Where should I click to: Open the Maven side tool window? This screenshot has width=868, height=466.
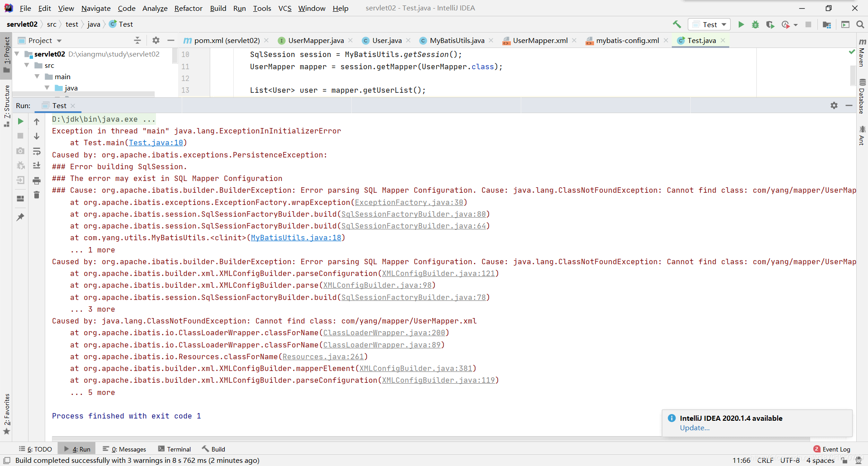point(862,52)
